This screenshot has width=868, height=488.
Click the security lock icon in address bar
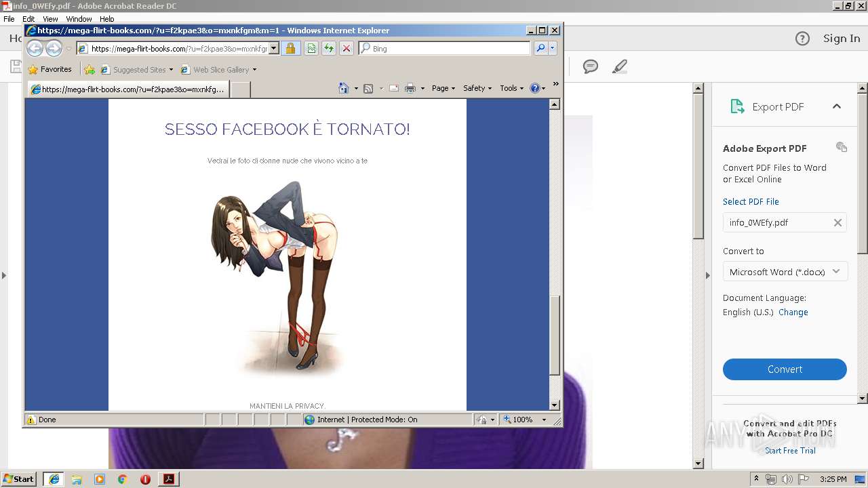coord(290,48)
